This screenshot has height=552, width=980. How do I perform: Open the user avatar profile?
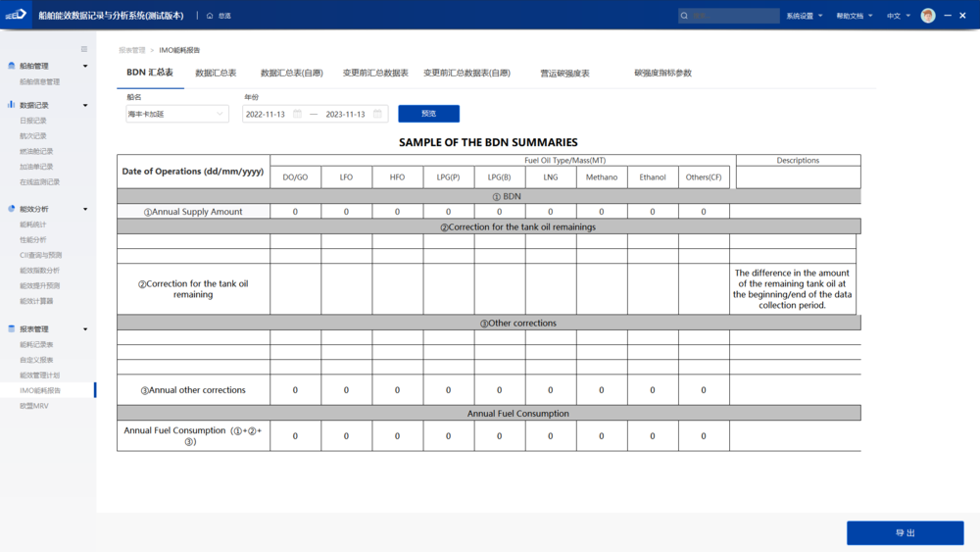click(x=928, y=16)
